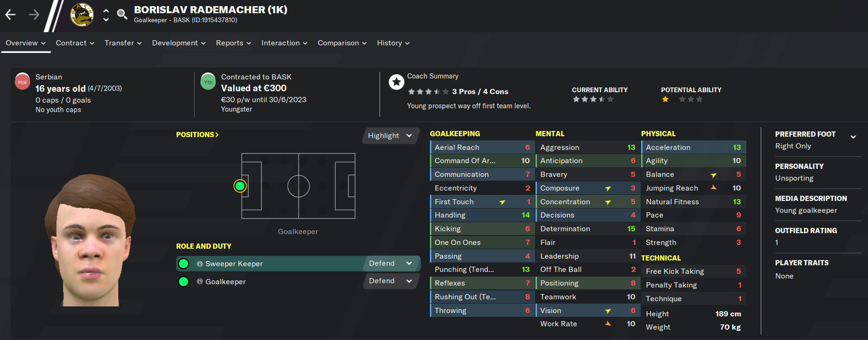Image resolution: width=868 pixels, height=340 pixels.
Task: Click the back navigation arrow
Action: 10,15
